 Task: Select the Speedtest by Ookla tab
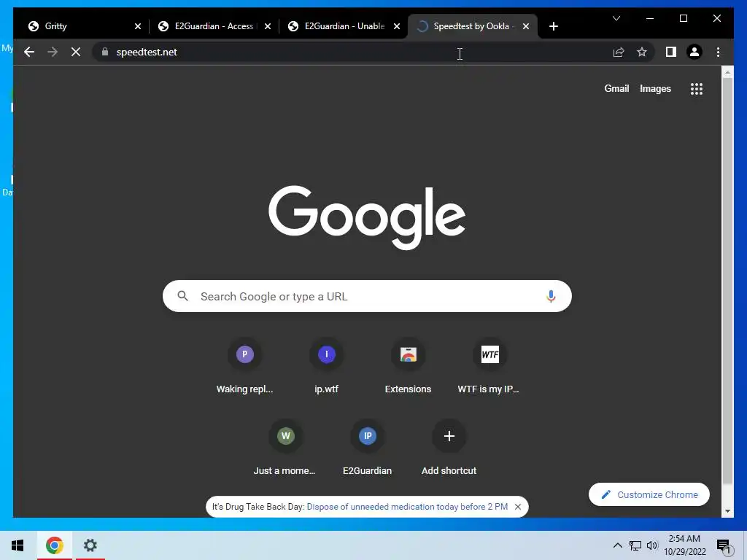click(472, 26)
